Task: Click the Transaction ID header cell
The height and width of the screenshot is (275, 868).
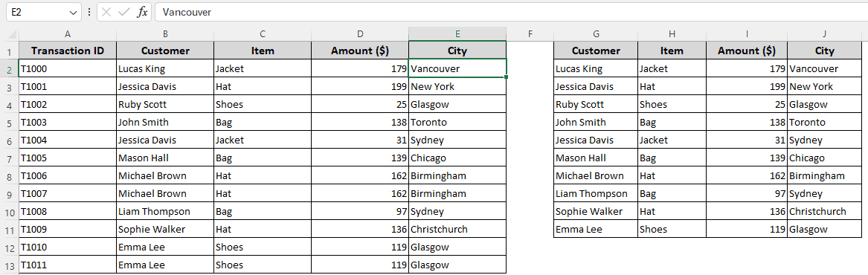Action: (x=68, y=51)
